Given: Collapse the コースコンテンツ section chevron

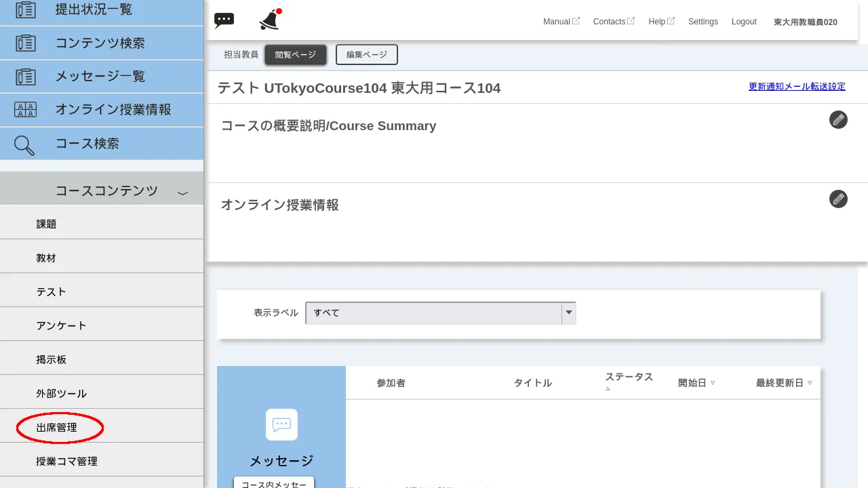Looking at the screenshot, I should [x=182, y=192].
